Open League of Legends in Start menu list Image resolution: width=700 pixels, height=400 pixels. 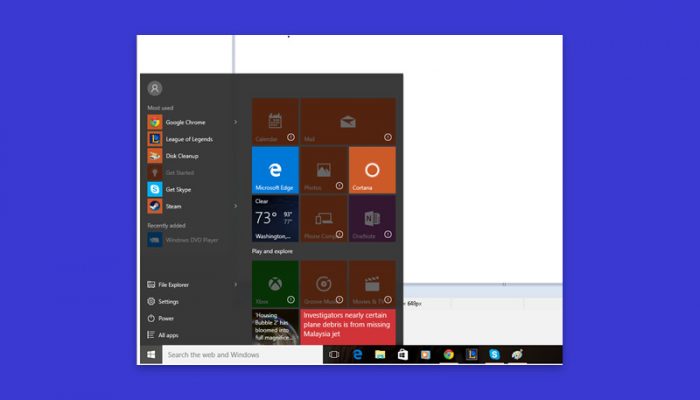[192, 139]
